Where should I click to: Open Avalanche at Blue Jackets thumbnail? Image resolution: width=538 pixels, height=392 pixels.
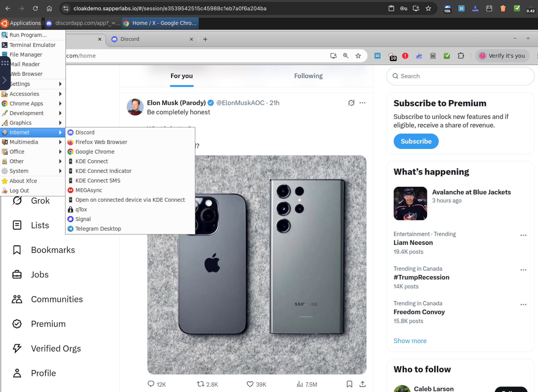pos(410,204)
